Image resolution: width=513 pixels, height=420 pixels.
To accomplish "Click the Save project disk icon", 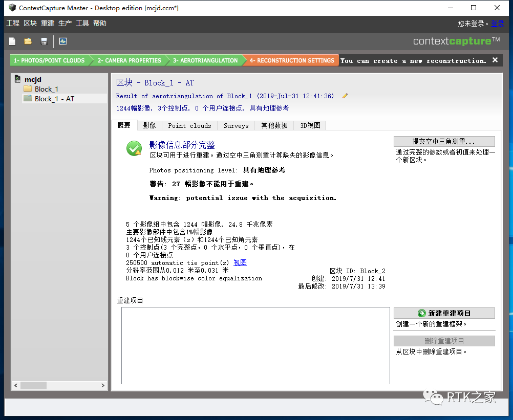I will [44, 41].
